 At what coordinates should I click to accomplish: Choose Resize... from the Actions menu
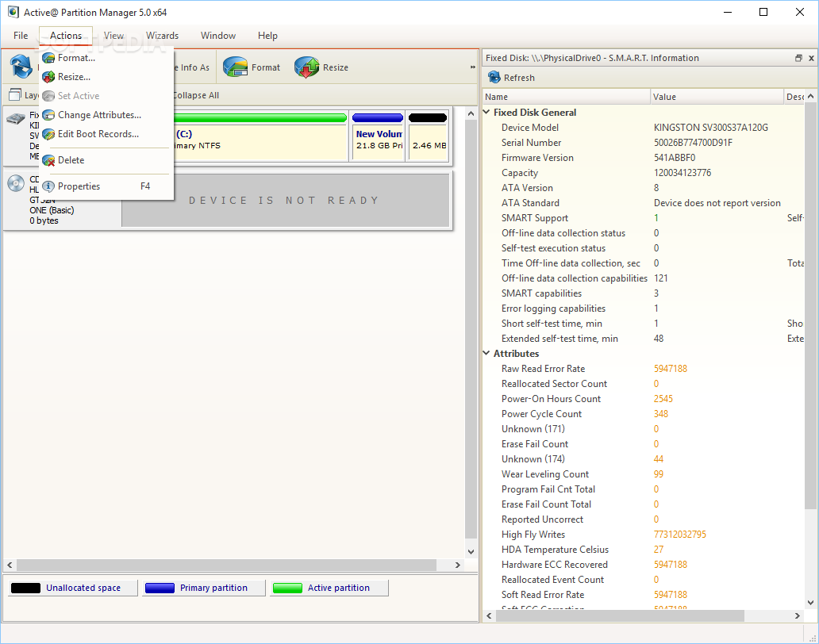pos(106,77)
